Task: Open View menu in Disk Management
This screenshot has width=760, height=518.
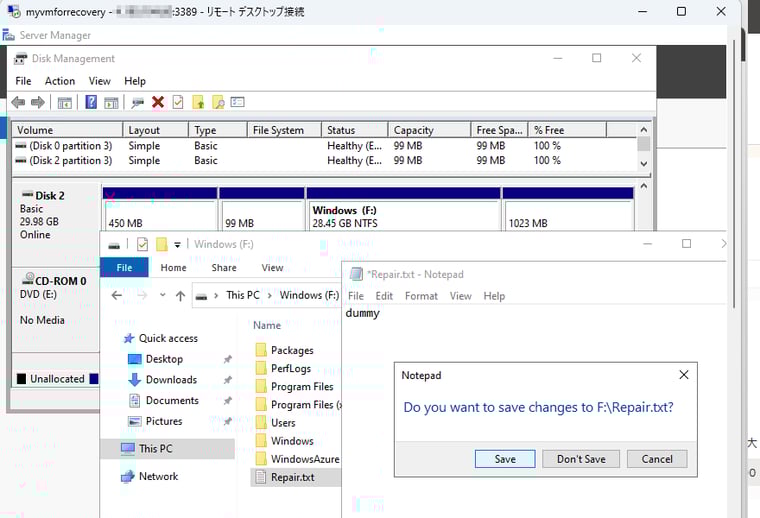Action: click(99, 81)
